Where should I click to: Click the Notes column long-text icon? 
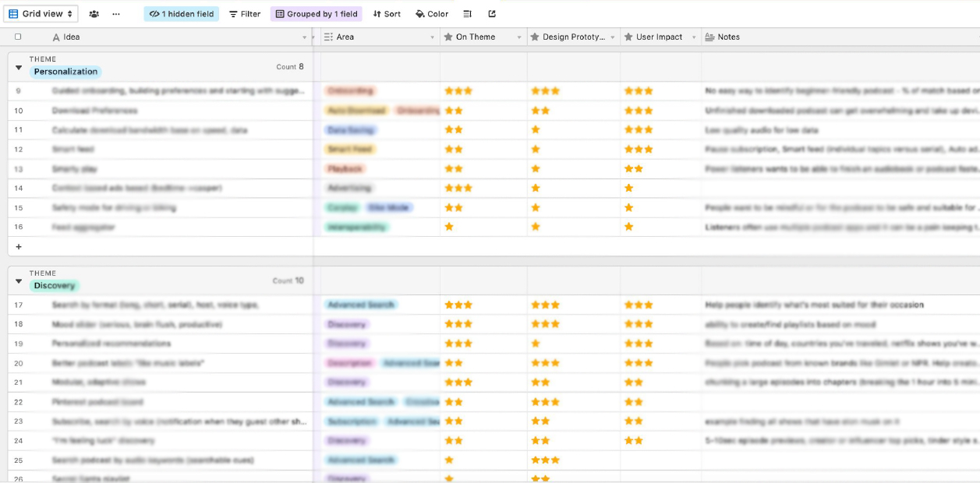coord(709,37)
